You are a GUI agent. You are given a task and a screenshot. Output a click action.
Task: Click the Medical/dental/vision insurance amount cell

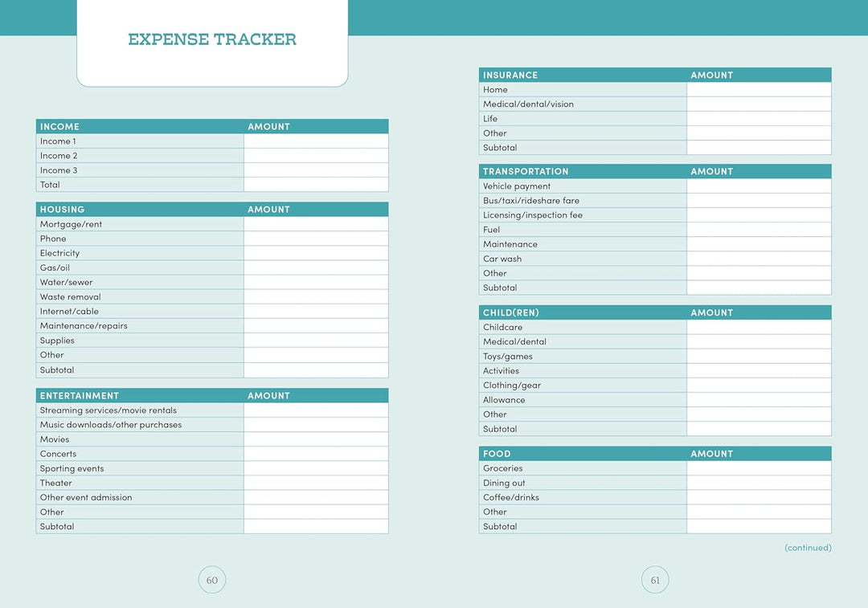759,104
